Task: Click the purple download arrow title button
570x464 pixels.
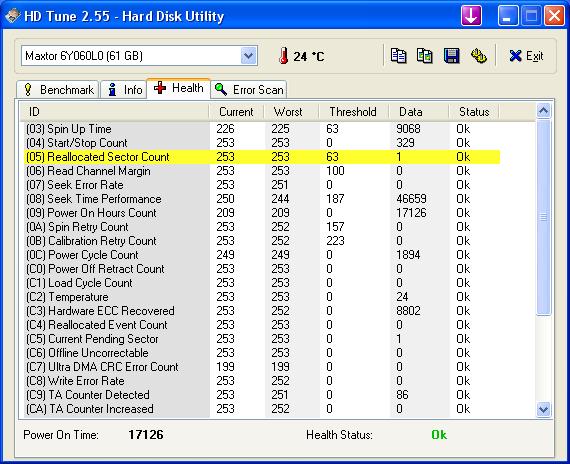Action: [471, 16]
